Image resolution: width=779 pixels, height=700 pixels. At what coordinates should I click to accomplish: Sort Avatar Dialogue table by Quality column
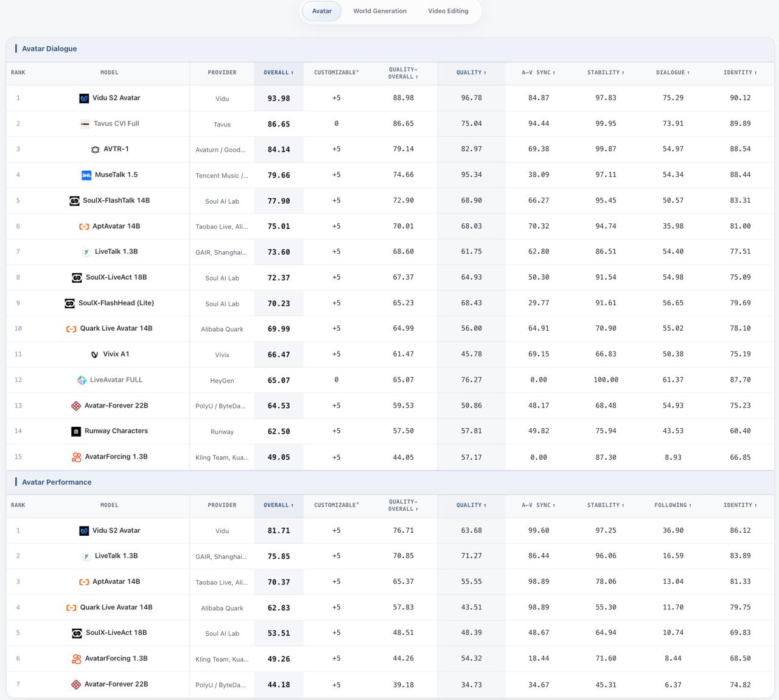(472, 73)
